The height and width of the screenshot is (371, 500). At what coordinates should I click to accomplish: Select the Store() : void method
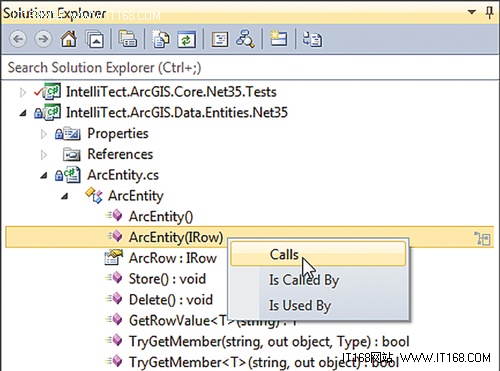coord(167,279)
